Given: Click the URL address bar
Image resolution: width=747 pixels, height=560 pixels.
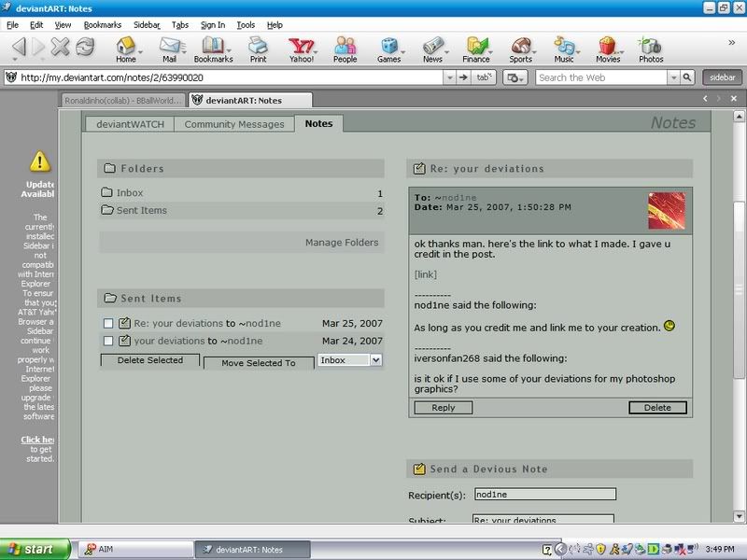Looking at the screenshot, I should click(231, 77).
